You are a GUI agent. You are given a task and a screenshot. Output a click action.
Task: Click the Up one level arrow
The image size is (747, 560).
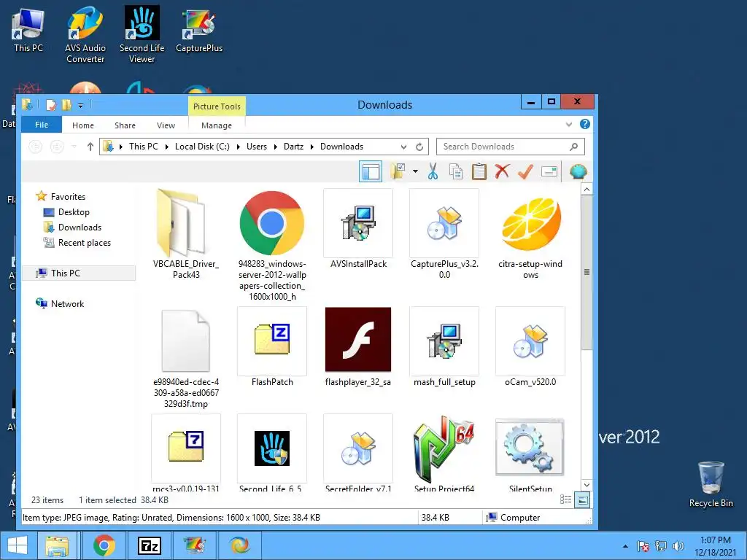[x=90, y=147]
